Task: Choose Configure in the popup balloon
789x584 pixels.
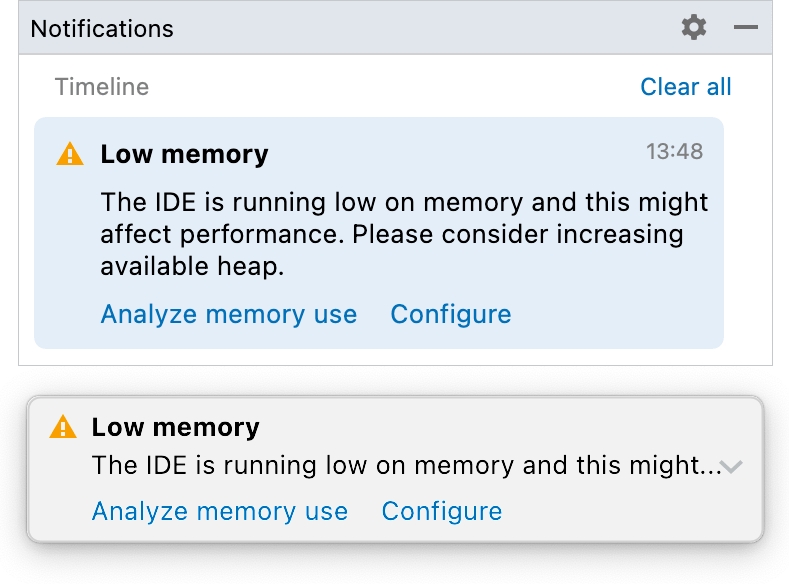Action: click(442, 511)
